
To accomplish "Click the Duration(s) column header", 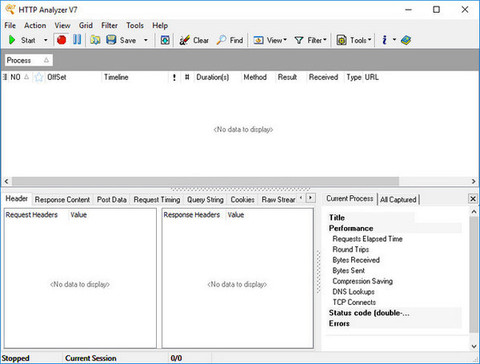I will tap(212, 77).
